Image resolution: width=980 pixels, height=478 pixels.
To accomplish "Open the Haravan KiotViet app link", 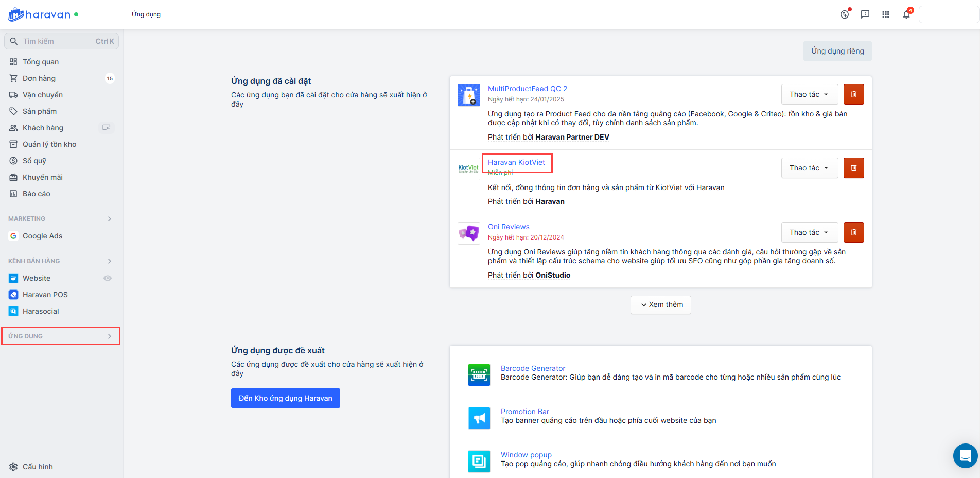I will 516,162.
